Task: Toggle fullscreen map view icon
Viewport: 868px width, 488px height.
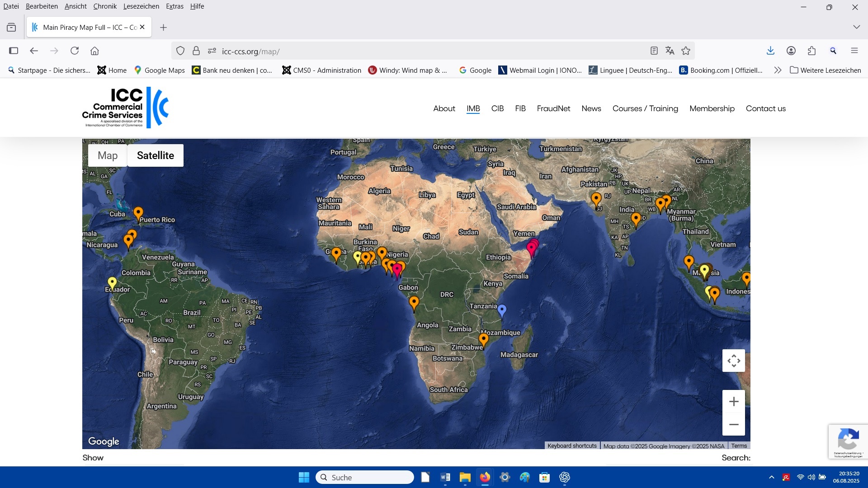Action: pos(733,361)
